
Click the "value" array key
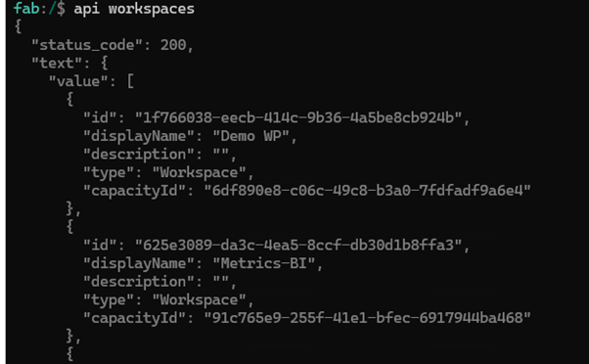pos(78,81)
